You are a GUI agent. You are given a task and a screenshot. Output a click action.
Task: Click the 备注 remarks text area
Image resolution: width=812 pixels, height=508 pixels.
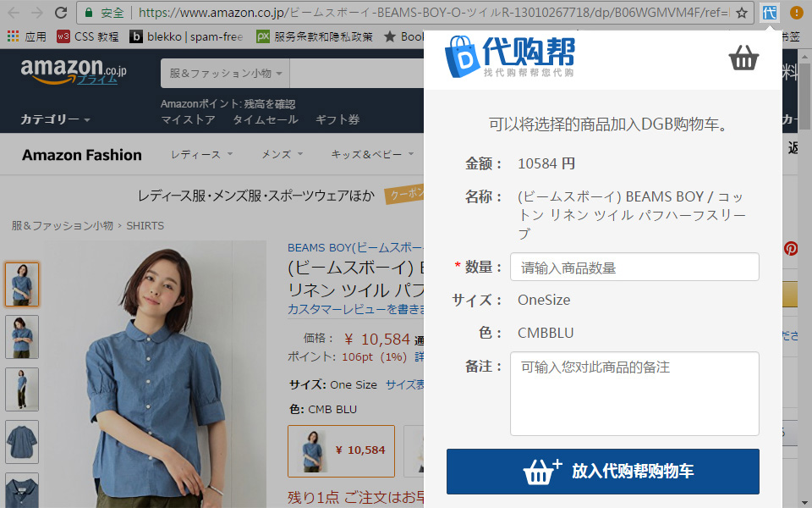pyautogui.click(x=634, y=394)
